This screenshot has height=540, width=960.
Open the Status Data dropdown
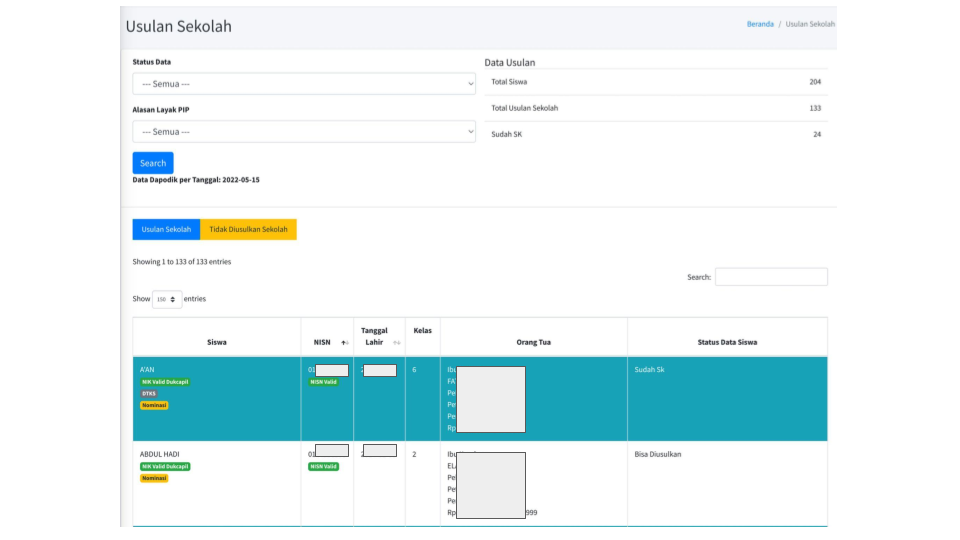click(x=304, y=84)
